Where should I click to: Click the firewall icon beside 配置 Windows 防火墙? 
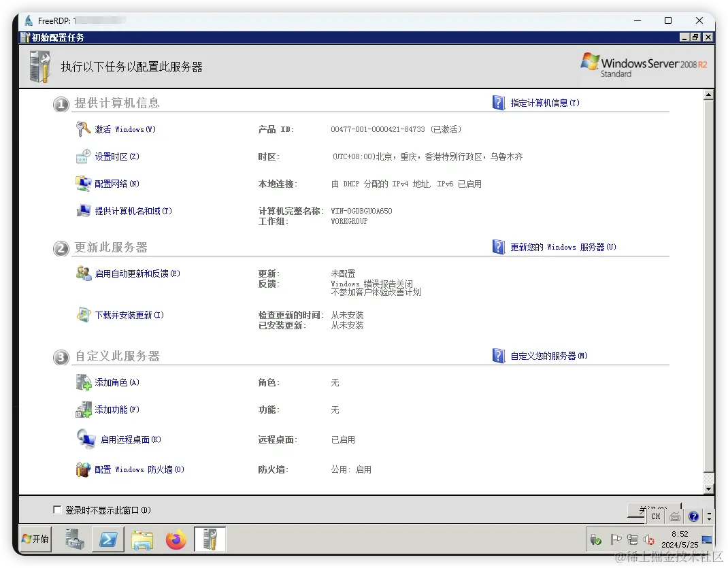(84, 469)
